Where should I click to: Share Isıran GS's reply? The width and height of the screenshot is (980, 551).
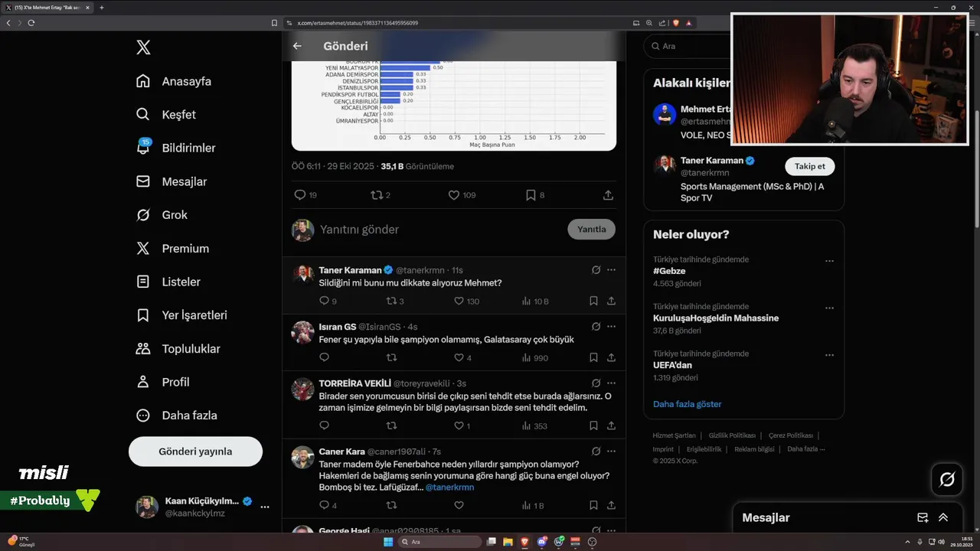pos(611,357)
